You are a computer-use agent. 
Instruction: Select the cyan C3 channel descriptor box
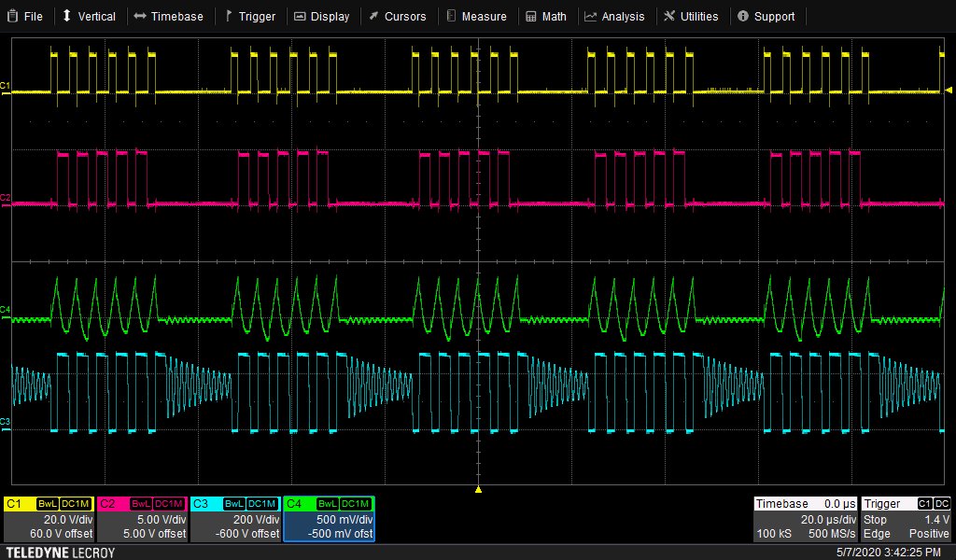click(x=235, y=519)
